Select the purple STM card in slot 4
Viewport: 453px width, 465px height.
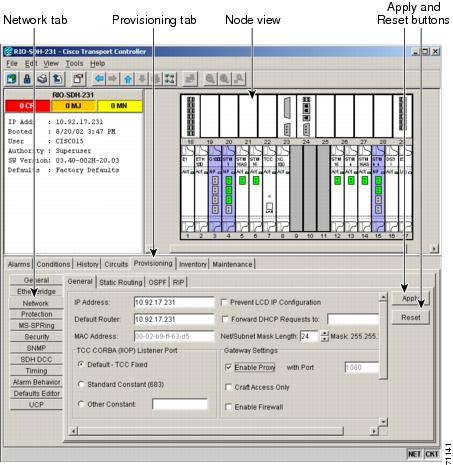point(229,188)
